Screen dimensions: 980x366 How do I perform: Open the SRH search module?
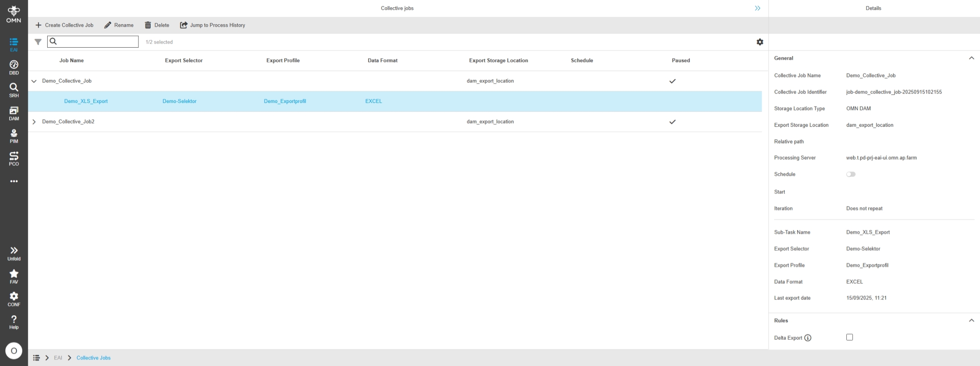(14, 90)
